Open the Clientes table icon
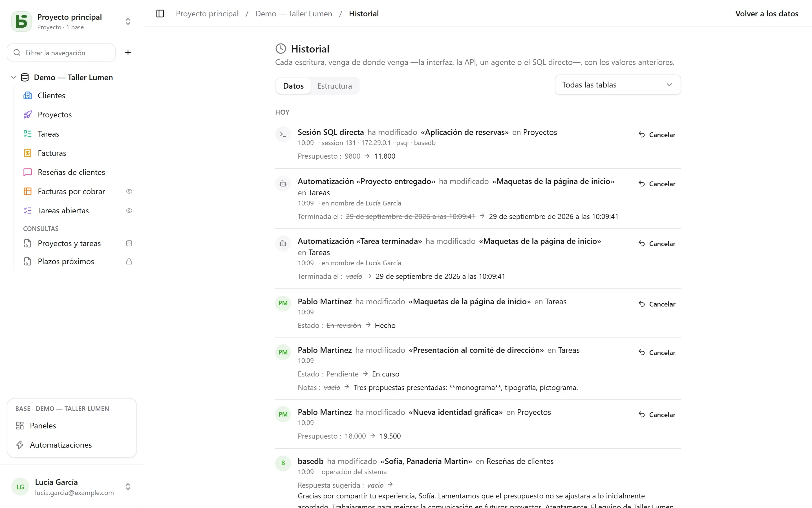This screenshot has width=812, height=508. click(x=28, y=95)
